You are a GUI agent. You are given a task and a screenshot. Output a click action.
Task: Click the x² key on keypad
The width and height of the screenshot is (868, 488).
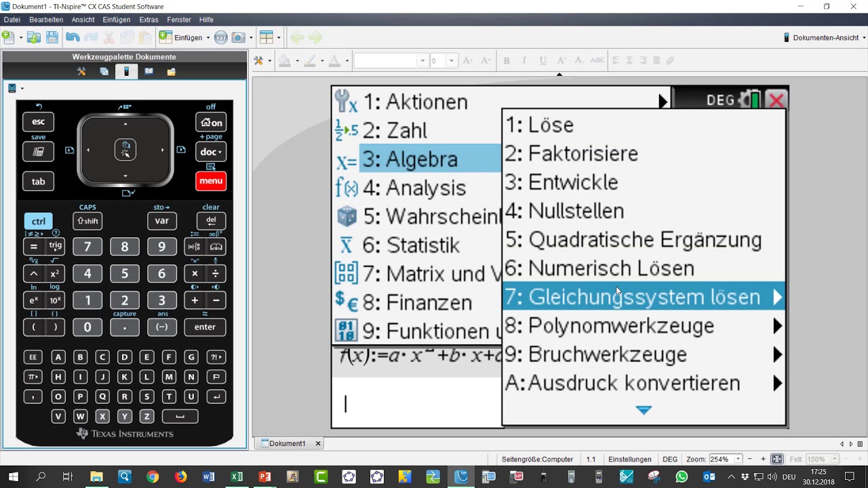[55, 274]
